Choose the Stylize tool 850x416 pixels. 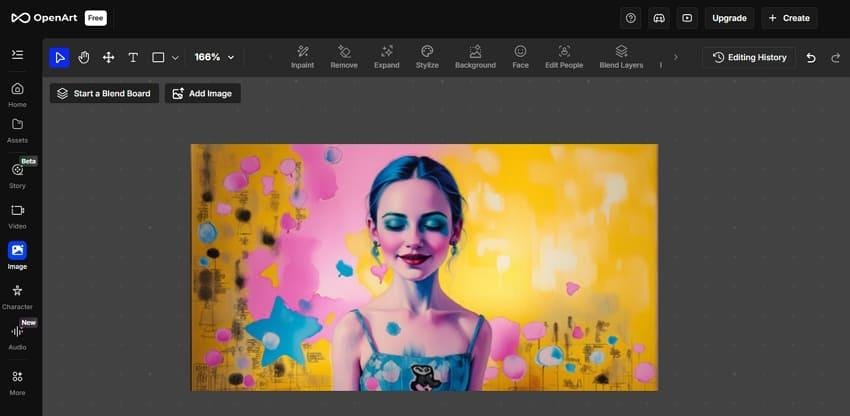pos(427,57)
